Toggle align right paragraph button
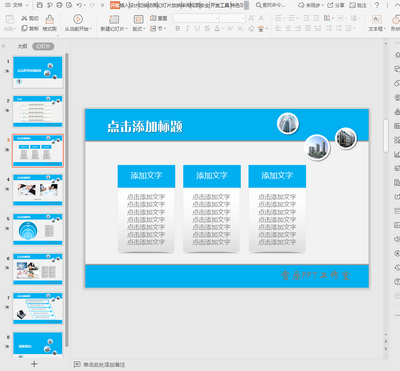Image resolution: width=400 pixels, height=371 pixels. point(298,29)
